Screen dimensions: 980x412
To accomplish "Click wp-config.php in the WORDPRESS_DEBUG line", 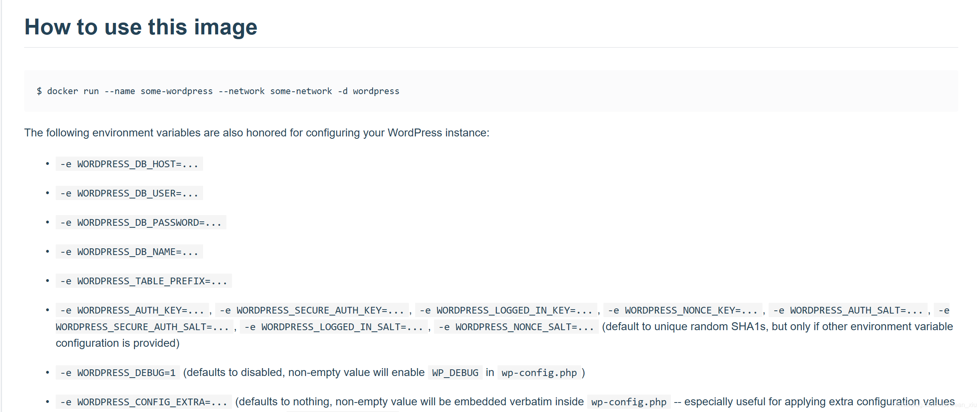I will pyautogui.click(x=539, y=372).
